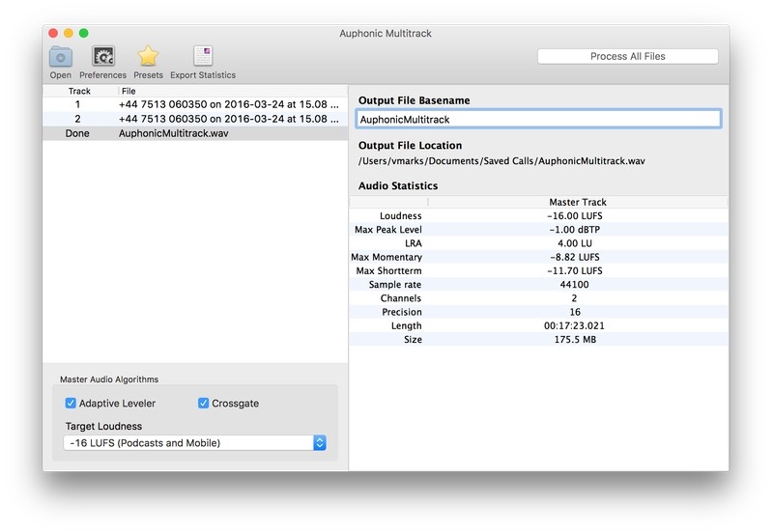Screen dimensions: 773x532
Task: Select the Loudness -16.00 LUFS row
Action: (x=538, y=215)
